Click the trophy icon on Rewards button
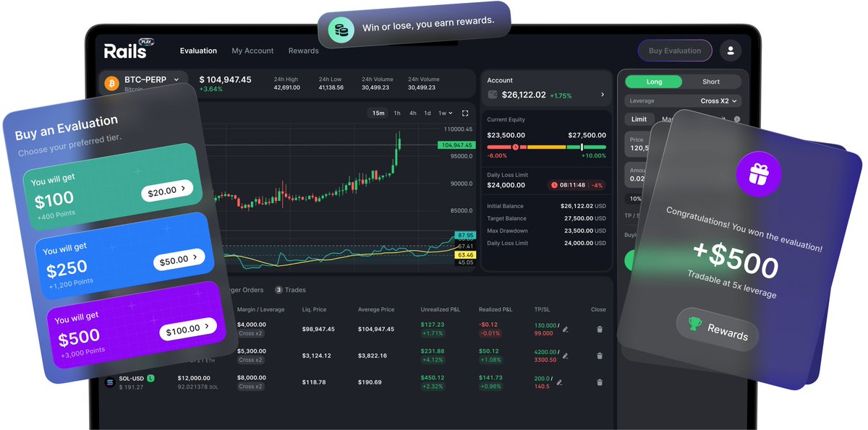 [694, 324]
